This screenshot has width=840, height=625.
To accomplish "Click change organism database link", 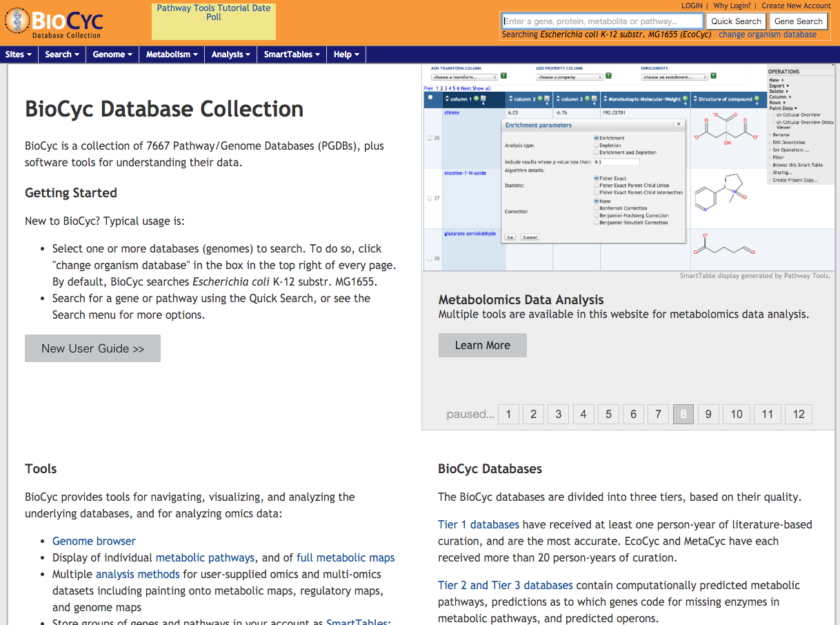I will [768, 34].
